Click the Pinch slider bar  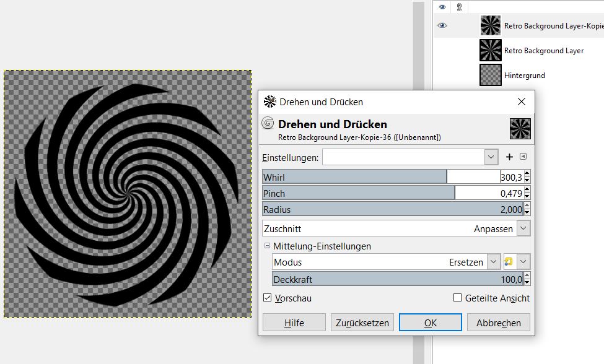[x=358, y=193]
